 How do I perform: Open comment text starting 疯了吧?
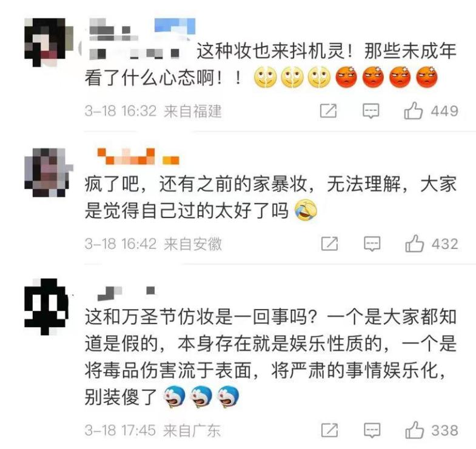pos(270,197)
